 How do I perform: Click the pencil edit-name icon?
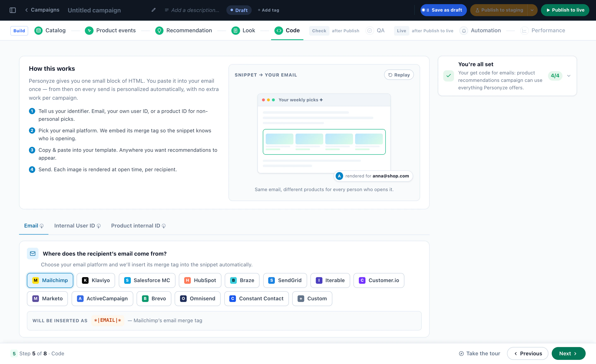pos(153,10)
